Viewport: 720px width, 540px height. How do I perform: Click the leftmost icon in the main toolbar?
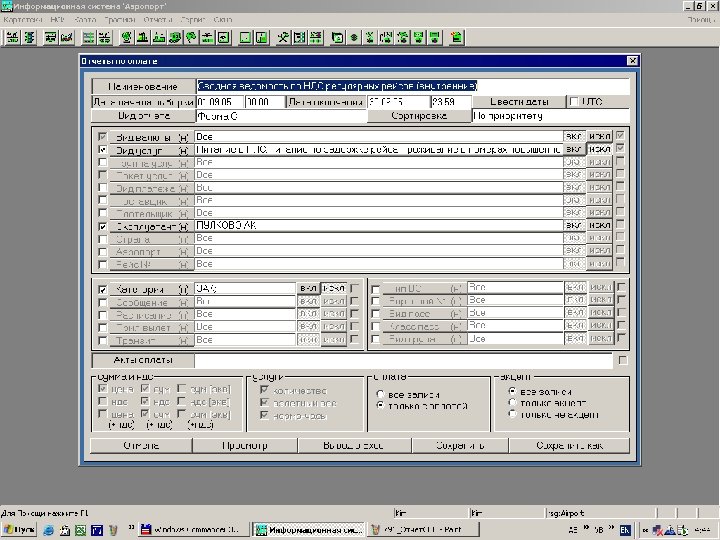12,37
